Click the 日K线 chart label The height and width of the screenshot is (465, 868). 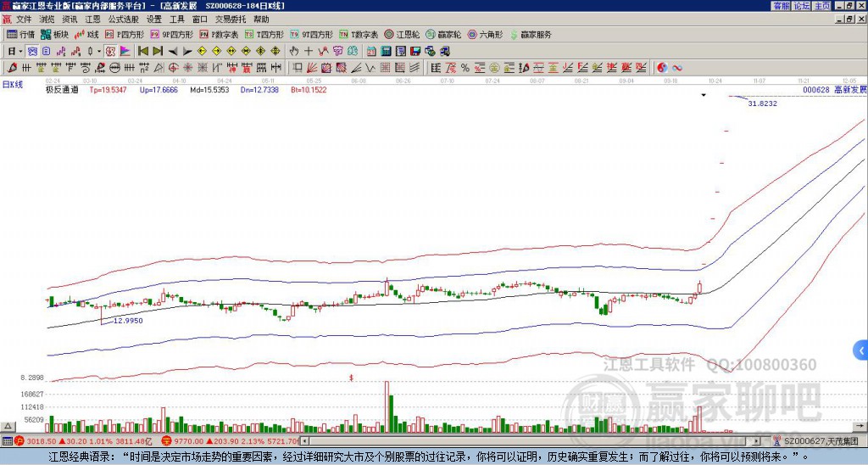click(13, 85)
